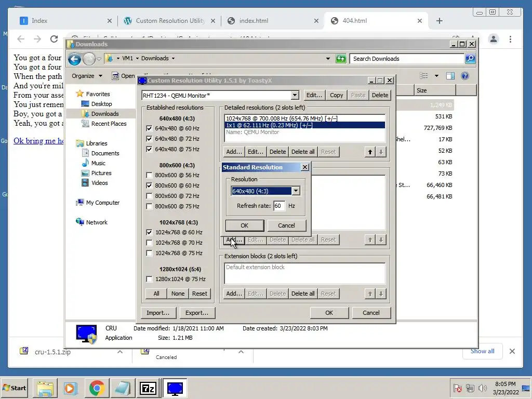Click None under Established resolutions
The width and height of the screenshot is (532, 399).
[178, 294]
